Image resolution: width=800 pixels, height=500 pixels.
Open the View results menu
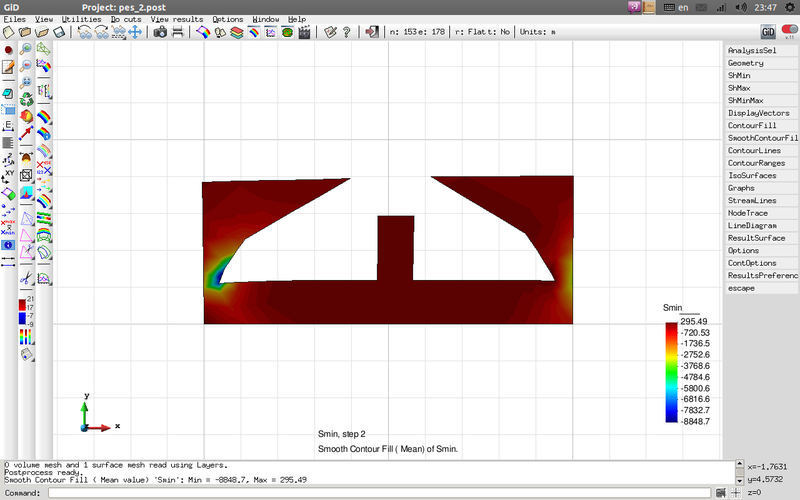177,19
